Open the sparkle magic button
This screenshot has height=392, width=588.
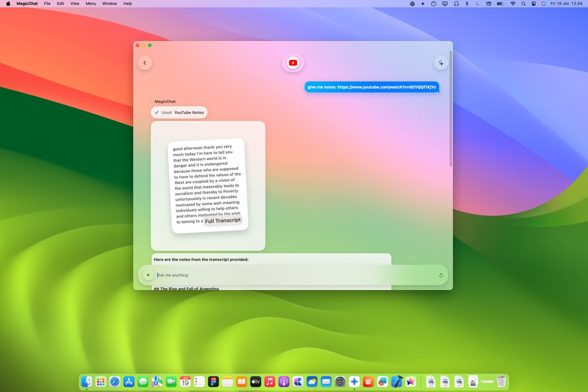(x=441, y=63)
